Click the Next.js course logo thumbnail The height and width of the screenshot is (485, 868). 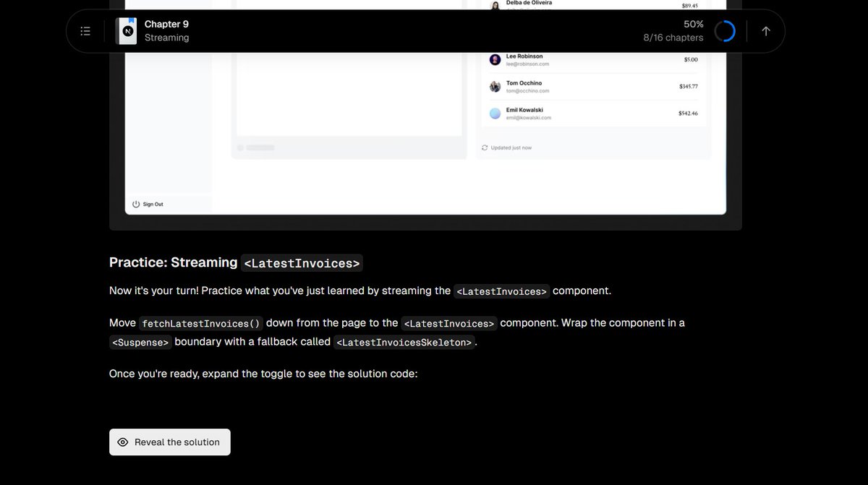127,31
